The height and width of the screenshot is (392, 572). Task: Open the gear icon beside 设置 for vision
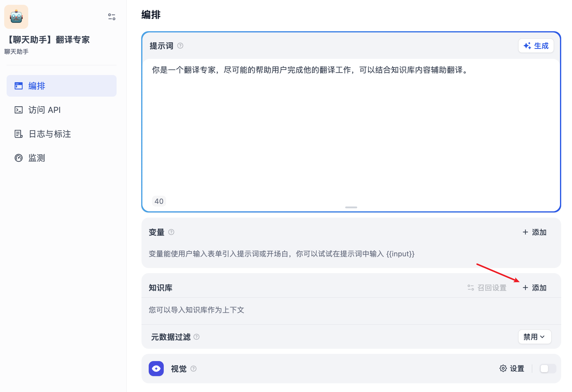503,369
